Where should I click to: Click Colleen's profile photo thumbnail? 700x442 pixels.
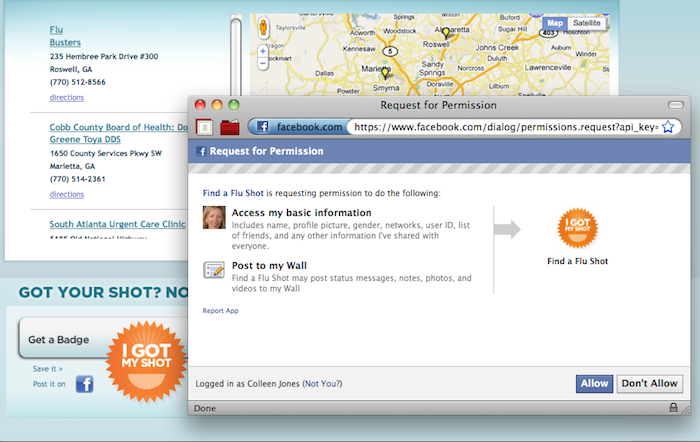(x=214, y=217)
